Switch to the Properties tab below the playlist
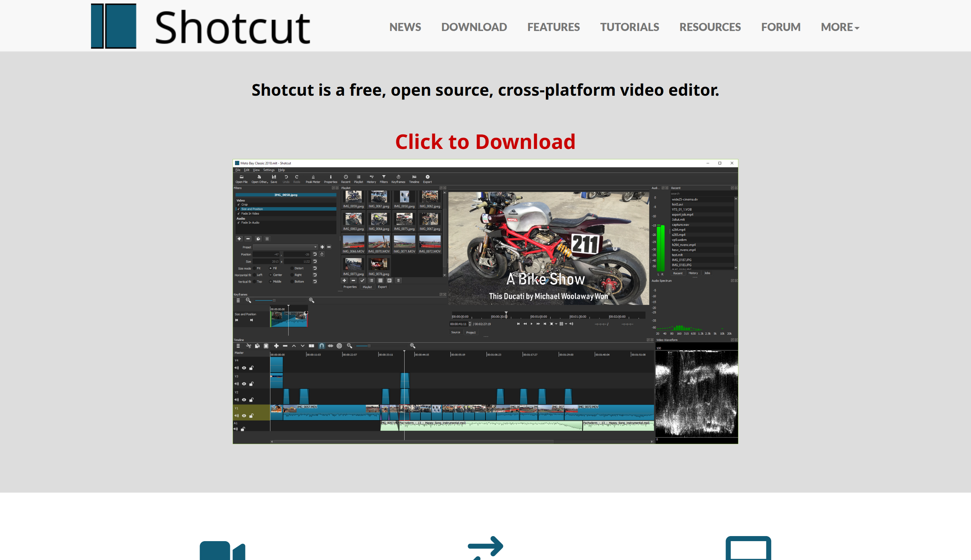Screen dimensions: 971x560 point(351,287)
